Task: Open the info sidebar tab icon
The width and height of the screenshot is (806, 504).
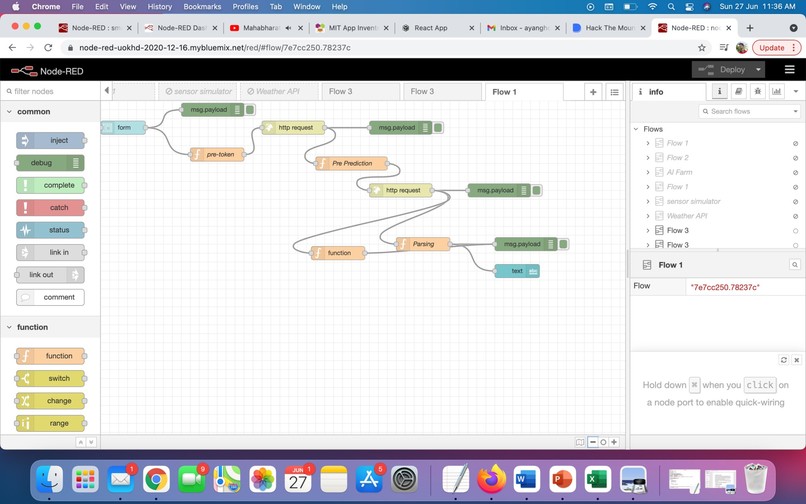Action: point(720,92)
